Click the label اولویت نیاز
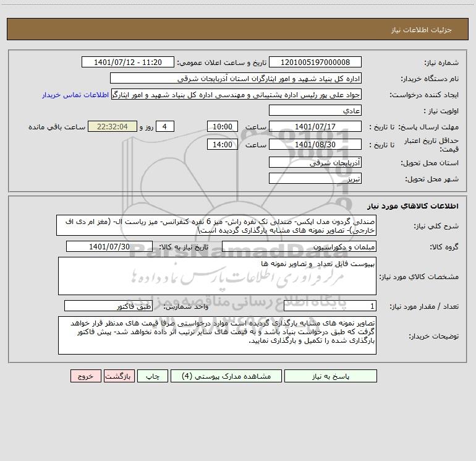This screenshot has height=461, width=476. (x=441, y=111)
